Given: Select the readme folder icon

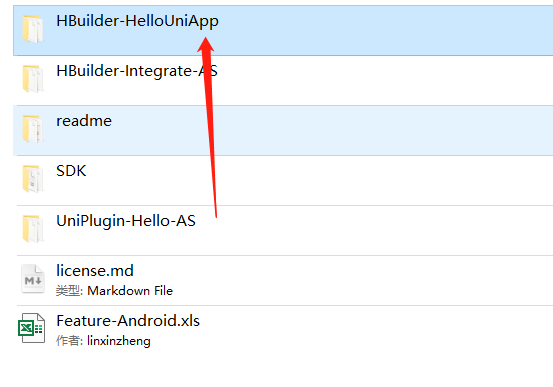Looking at the screenshot, I should [33, 129].
